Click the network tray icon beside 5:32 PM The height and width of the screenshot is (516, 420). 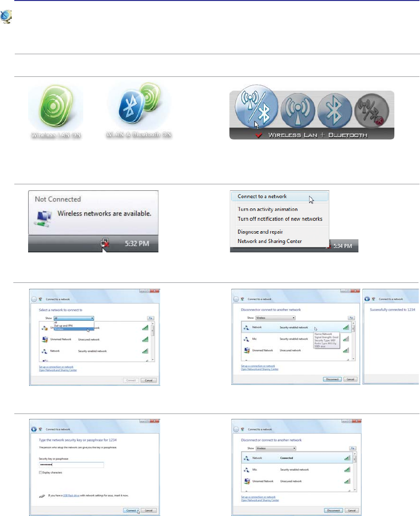click(x=105, y=243)
